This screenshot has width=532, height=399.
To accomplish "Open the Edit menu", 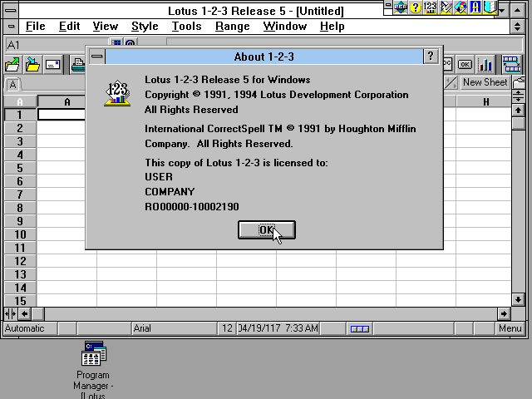I will [x=69, y=26].
